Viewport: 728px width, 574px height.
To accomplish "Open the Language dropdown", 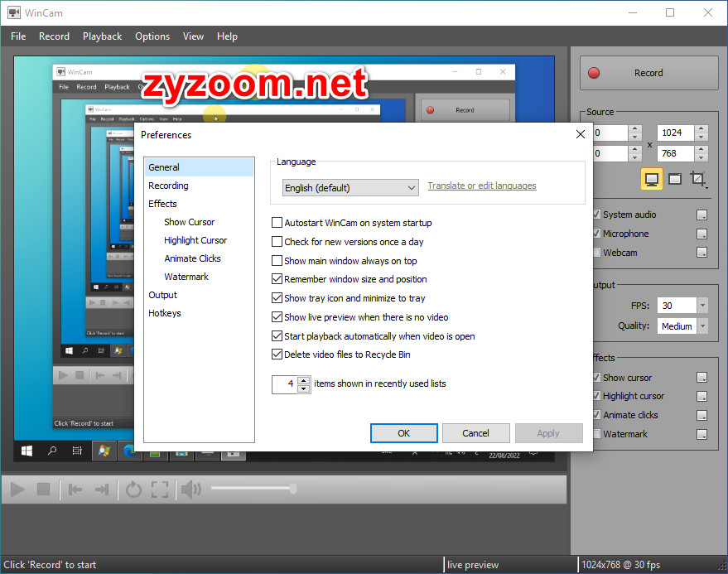I will click(x=350, y=188).
